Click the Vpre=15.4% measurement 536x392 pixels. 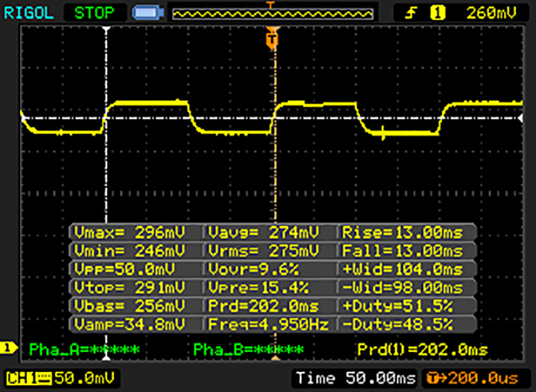(x=259, y=288)
